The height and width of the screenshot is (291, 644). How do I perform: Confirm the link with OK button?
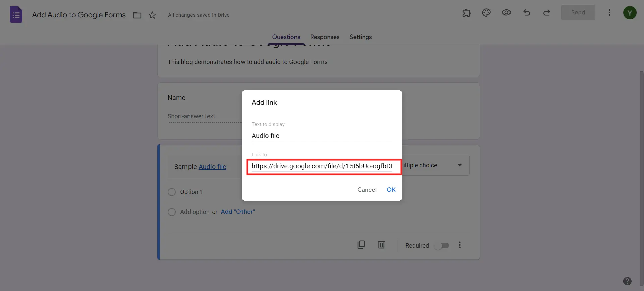coord(391,190)
